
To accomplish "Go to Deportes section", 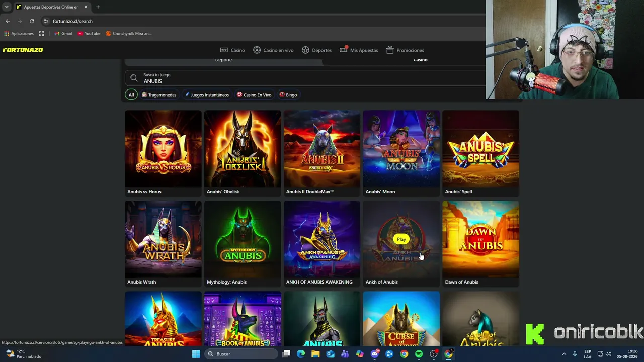I will [x=316, y=50].
